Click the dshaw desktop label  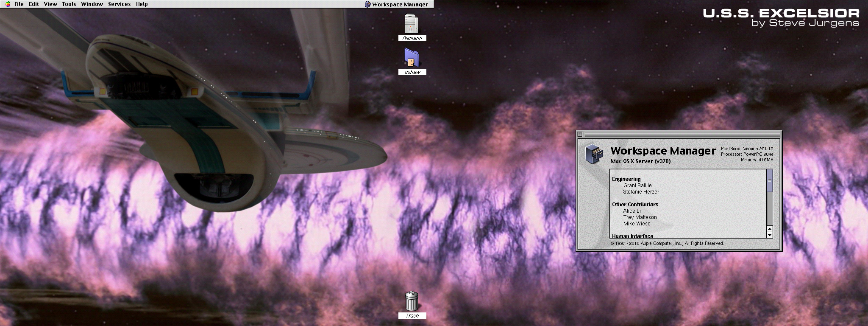412,72
